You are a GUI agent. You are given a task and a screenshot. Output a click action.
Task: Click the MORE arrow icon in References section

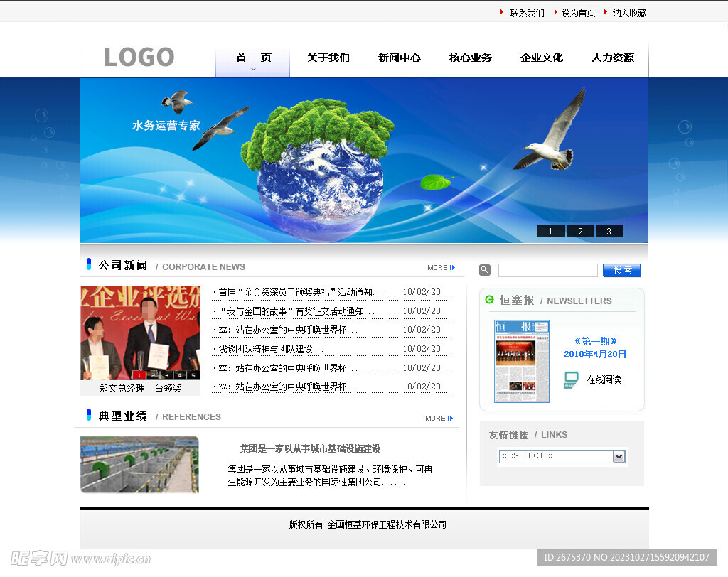pyautogui.click(x=453, y=418)
